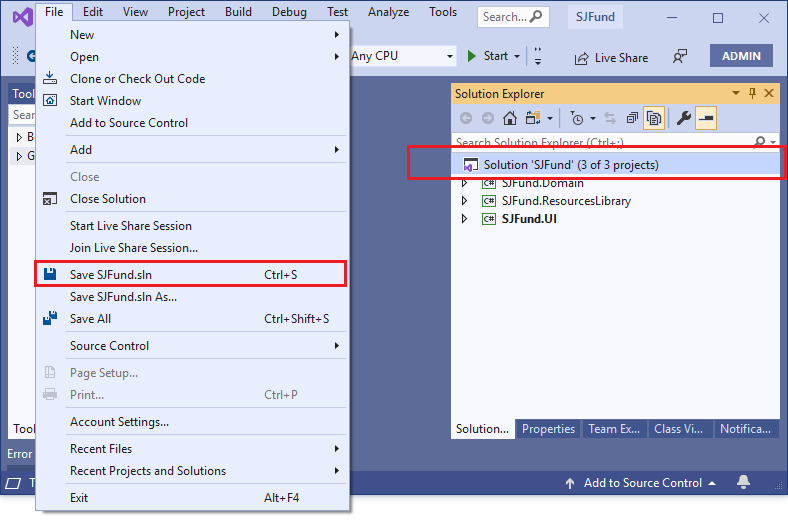This screenshot has width=788, height=526.
Task: Click the ADMIN badge button
Action: (741, 56)
